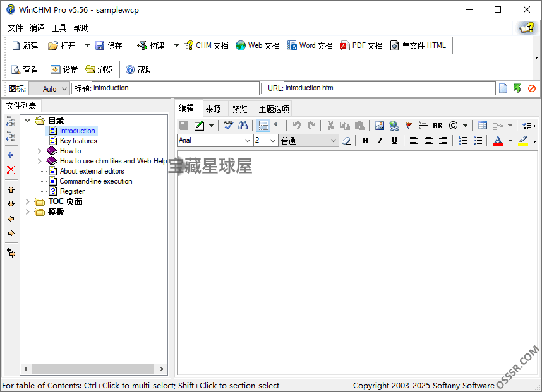Apply a bulleted list
Viewport: 542px width, 392px height.
point(478,141)
